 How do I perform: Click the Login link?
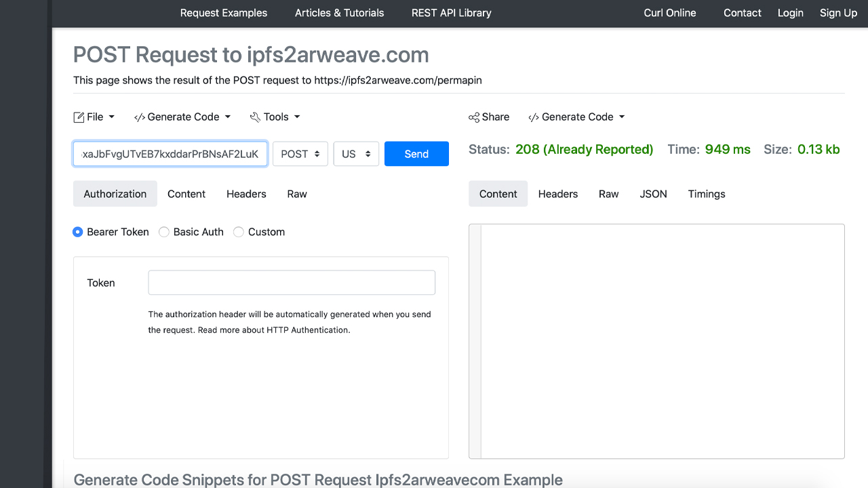click(791, 13)
